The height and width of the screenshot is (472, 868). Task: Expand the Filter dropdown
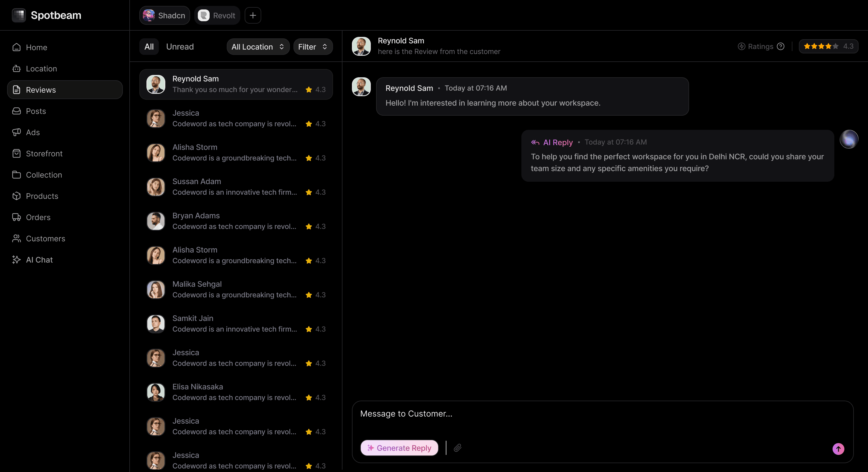pyautogui.click(x=313, y=46)
